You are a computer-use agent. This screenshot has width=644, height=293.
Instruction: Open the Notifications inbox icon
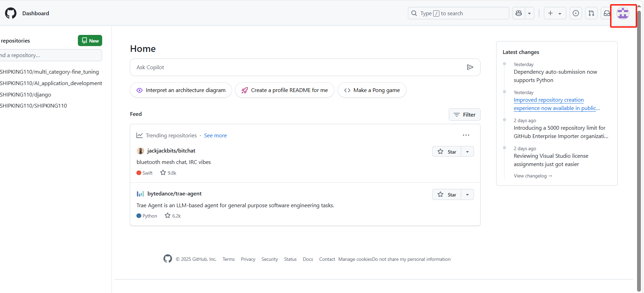[607, 13]
